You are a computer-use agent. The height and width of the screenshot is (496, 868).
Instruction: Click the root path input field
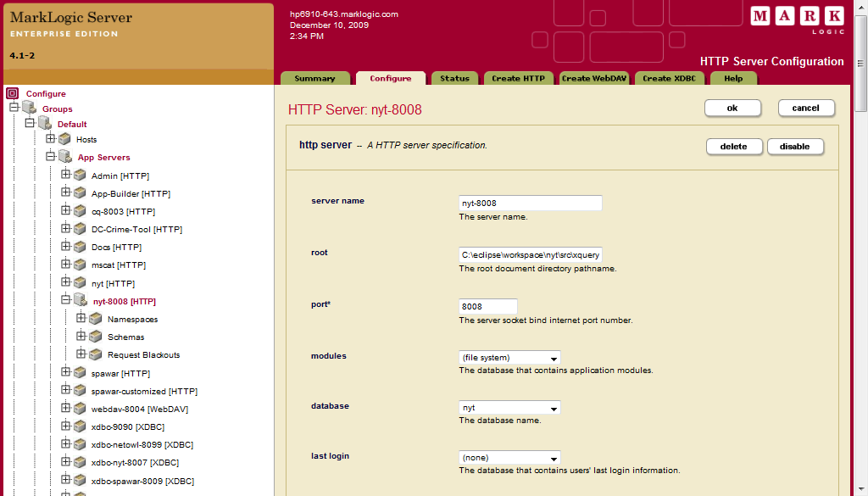tap(531, 254)
